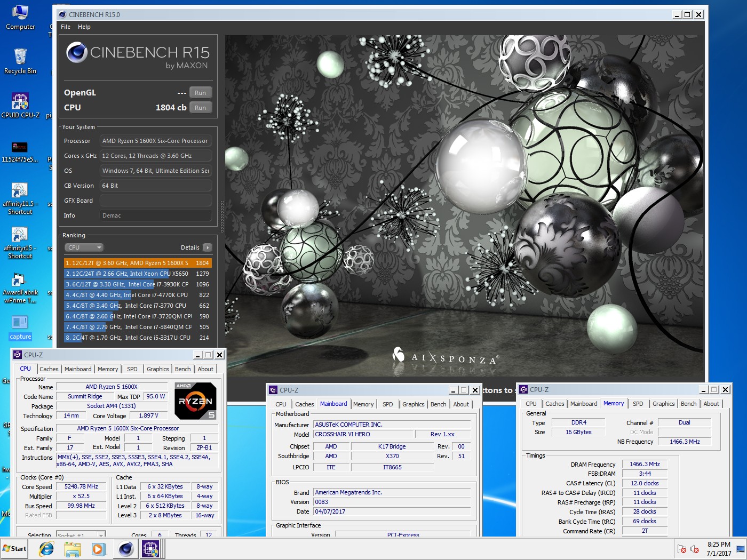Viewport: 747px width, 560px height.
Task: Click the muted volume tray icon
Action: pyautogui.click(x=694, y=549)
